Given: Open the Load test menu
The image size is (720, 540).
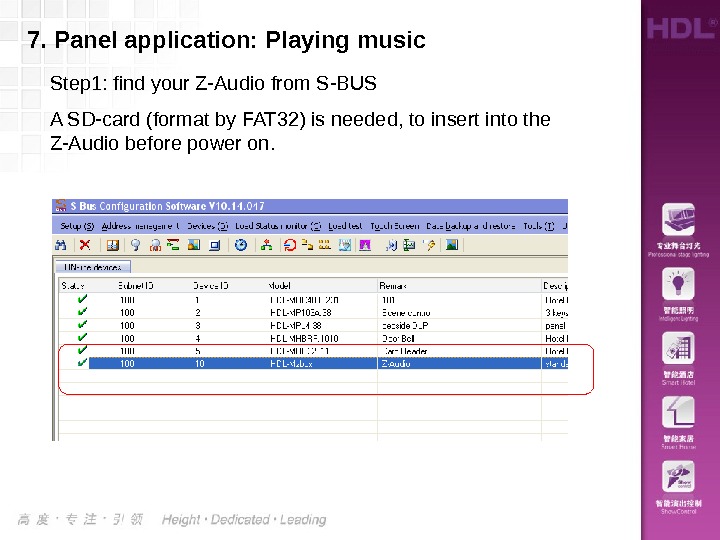Looking at the screenshot, I should pos(345,226).
